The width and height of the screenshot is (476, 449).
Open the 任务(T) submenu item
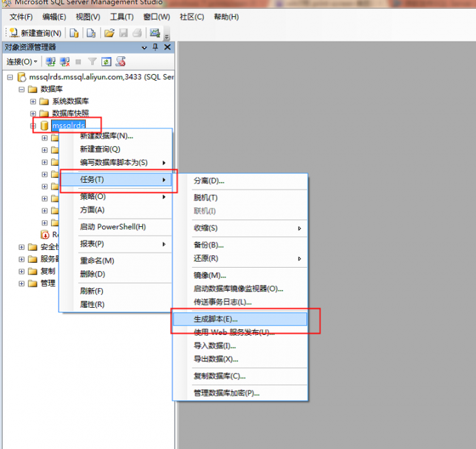[x=116, y=179]
